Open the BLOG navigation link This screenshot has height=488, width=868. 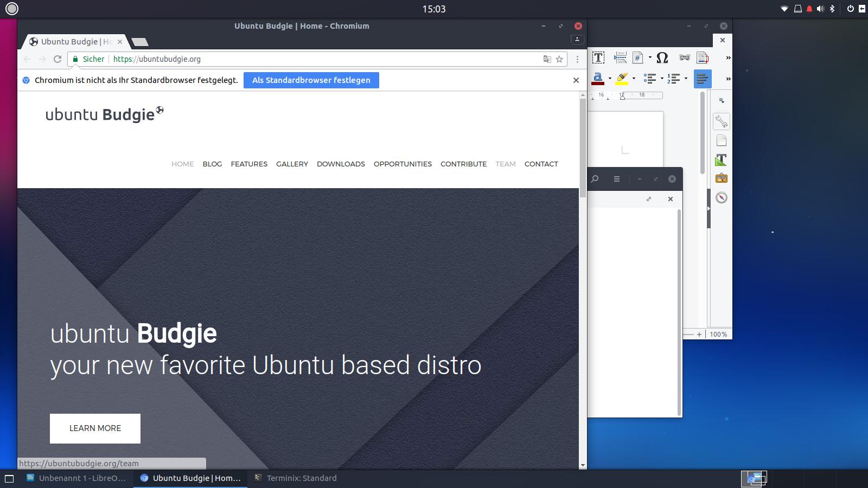coord(212,164)
